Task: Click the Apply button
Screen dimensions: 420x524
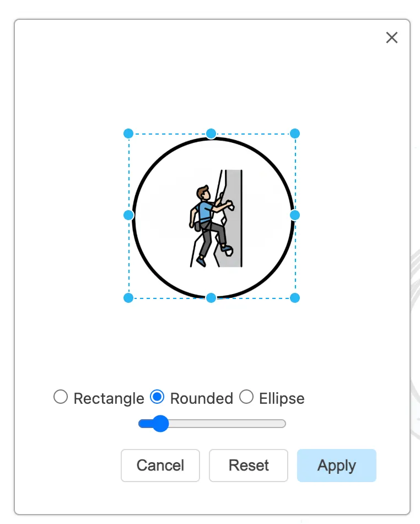Action: (x=336, y=466)
